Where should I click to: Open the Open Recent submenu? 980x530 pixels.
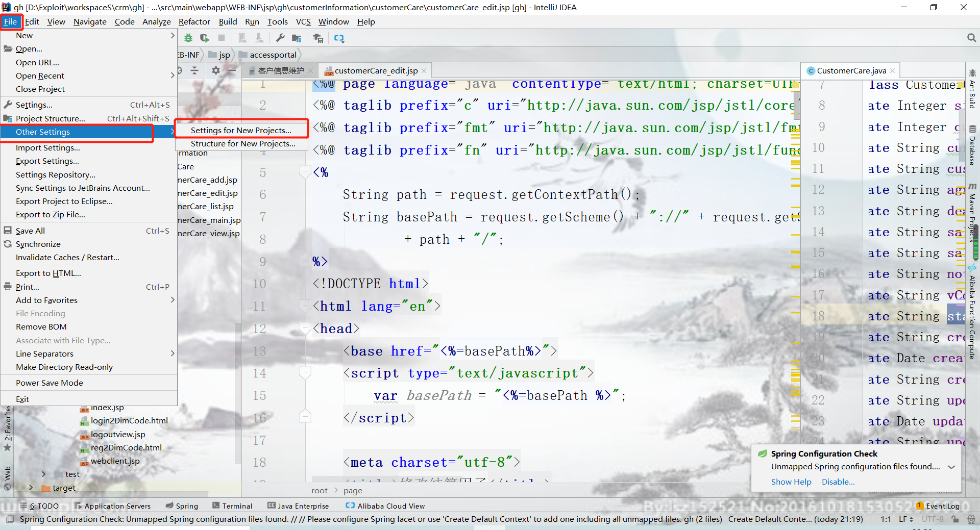(x=89, y=75)
